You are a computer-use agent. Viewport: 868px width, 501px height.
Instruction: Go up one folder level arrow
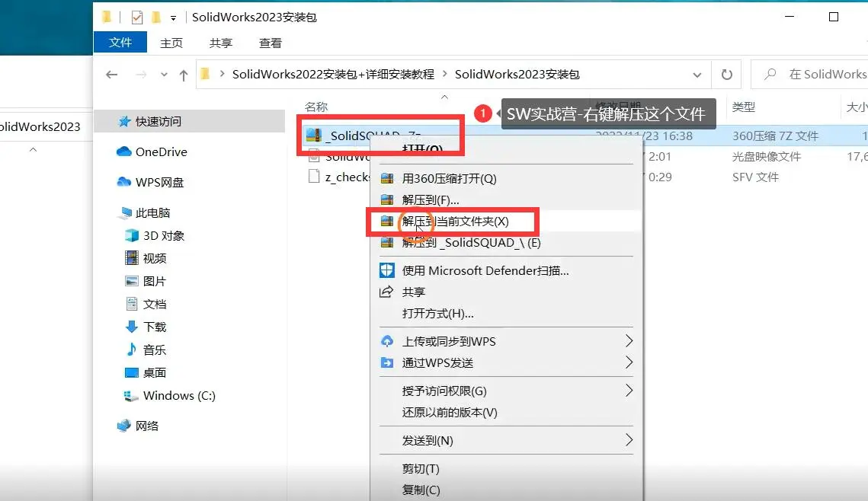point(184,75)
